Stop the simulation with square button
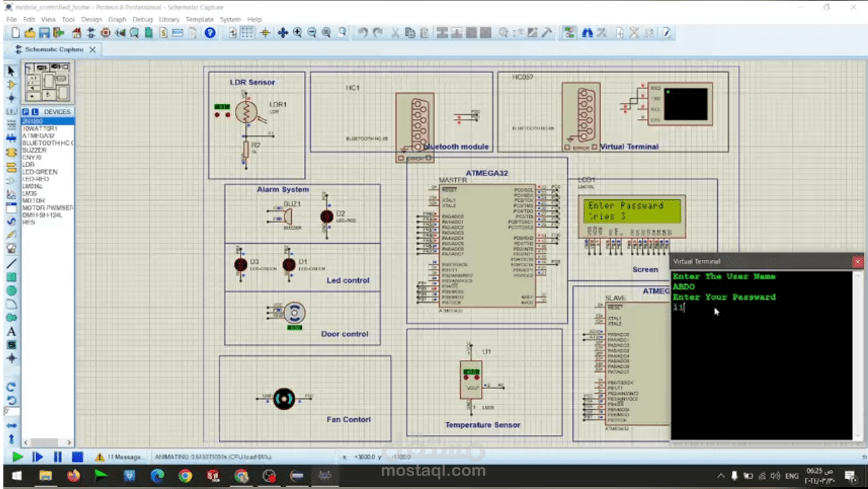 click(78, 457)
